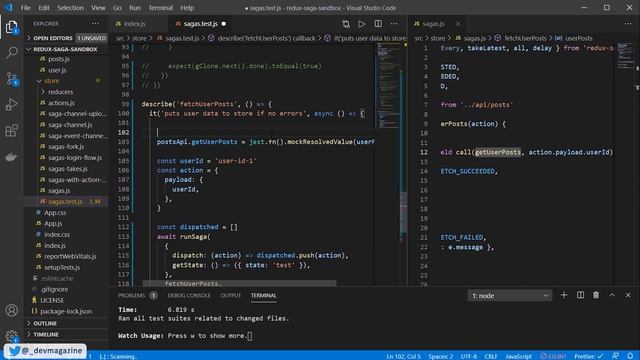
Task: Switch to the index.js editor tab
Action: tap(138, 24)
